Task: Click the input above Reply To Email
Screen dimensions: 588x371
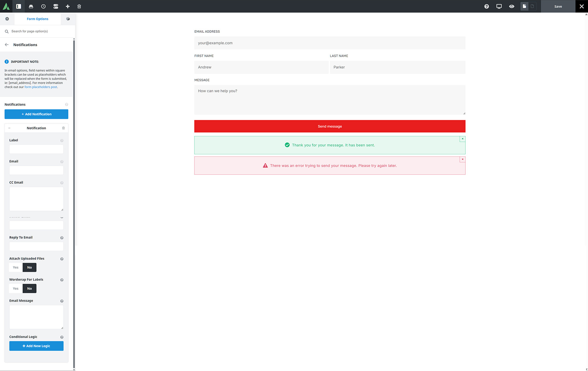Action: point(36,225)
